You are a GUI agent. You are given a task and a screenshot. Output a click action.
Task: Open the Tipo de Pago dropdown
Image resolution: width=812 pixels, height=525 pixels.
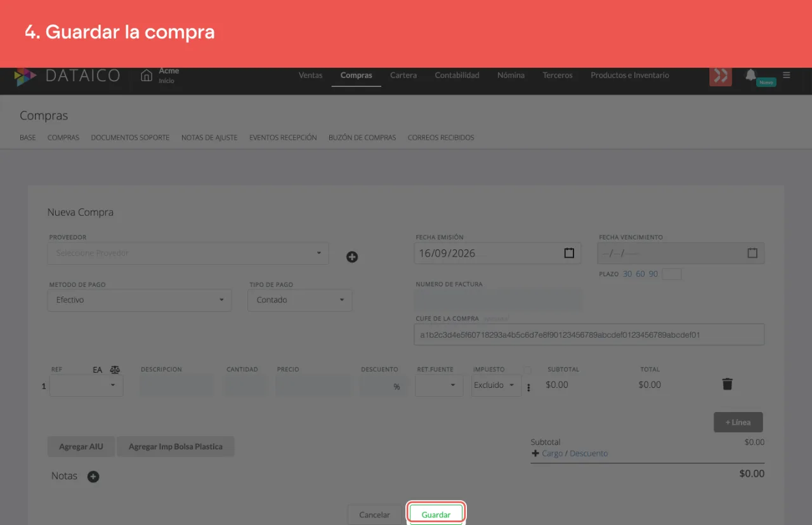coord(300,300)
